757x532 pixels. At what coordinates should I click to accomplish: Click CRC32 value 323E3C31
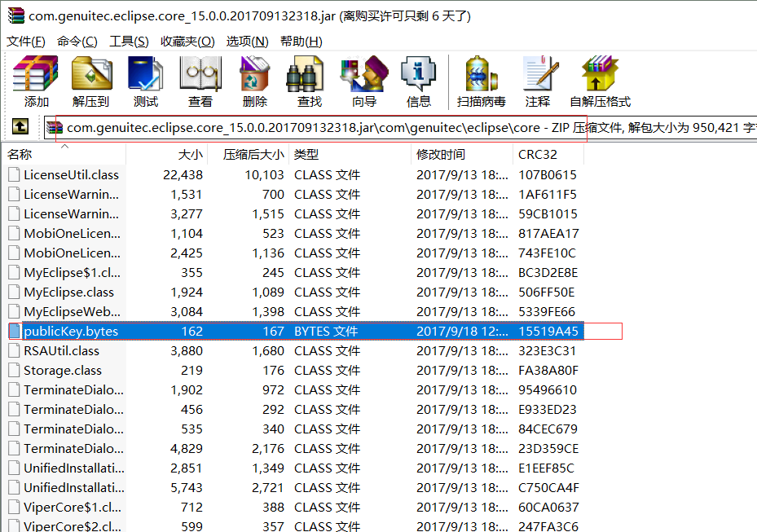(547, 351)
